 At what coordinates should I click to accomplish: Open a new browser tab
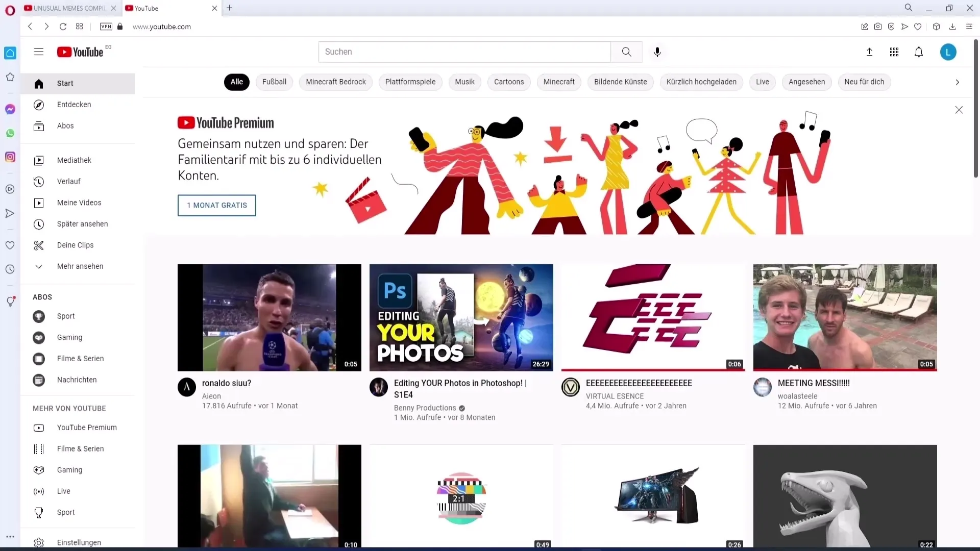(230, 8)
